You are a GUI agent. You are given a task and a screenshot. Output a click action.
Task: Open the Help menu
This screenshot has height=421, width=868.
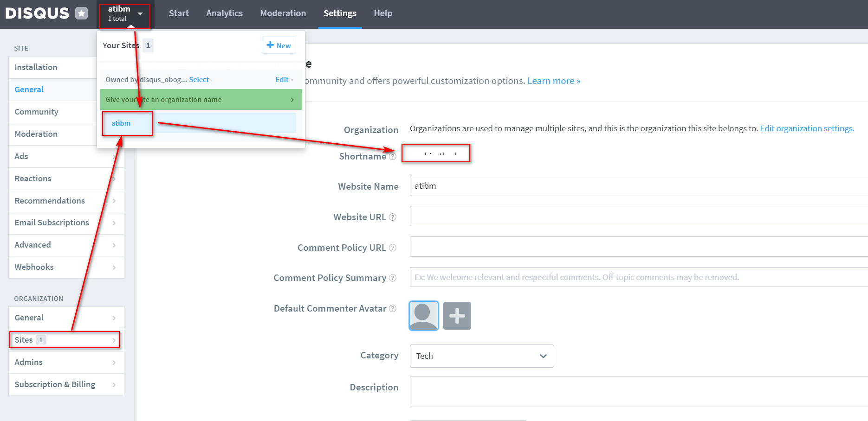383,13
